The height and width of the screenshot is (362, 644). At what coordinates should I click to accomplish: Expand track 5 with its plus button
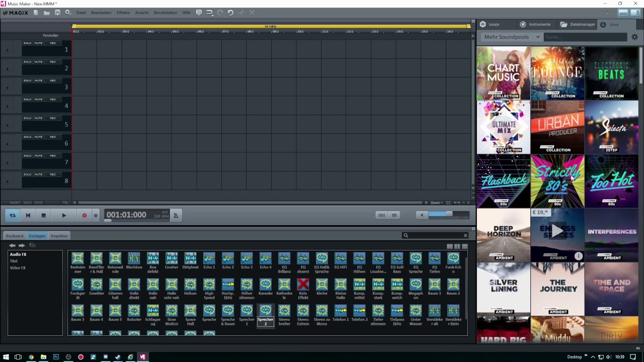7,125
